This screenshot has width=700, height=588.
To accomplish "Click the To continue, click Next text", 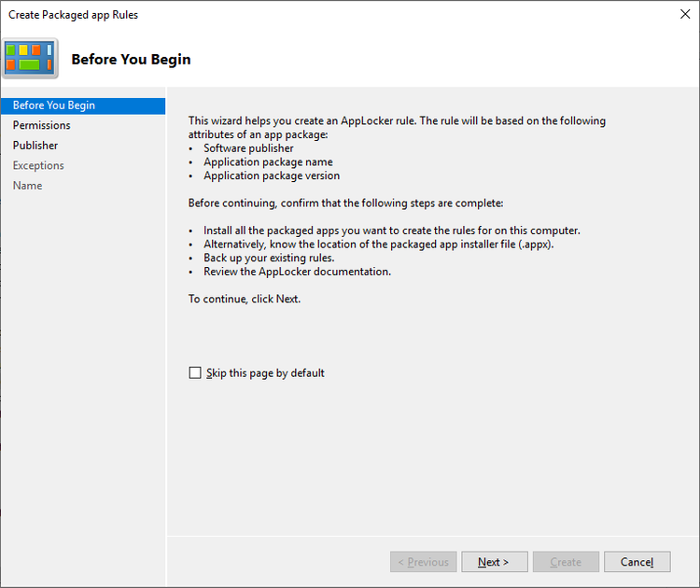I will (245, 299).
